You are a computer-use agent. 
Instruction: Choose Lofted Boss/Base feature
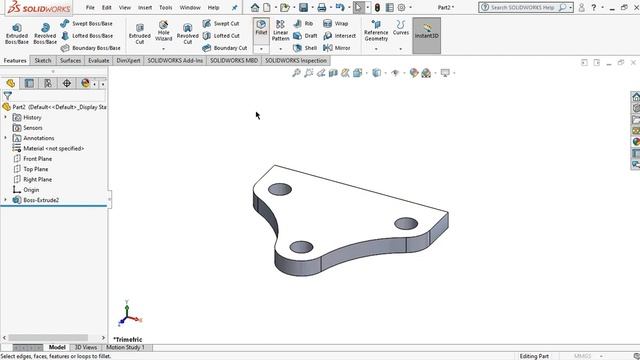[87, 36]
